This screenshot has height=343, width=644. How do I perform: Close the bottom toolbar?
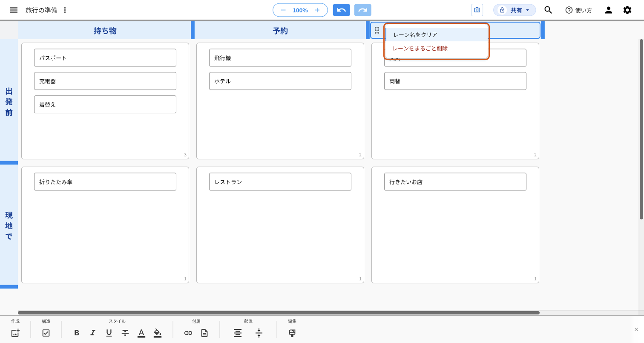636,329
